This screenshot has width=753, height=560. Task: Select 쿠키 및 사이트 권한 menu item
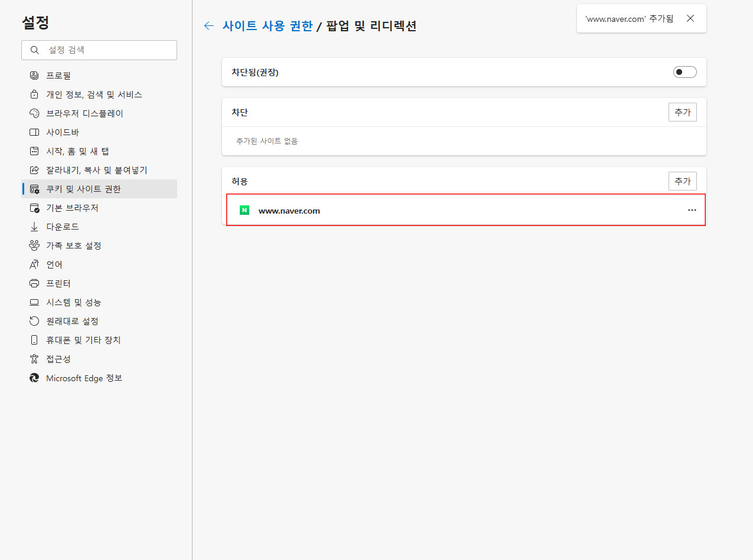[x=99, y=189]
